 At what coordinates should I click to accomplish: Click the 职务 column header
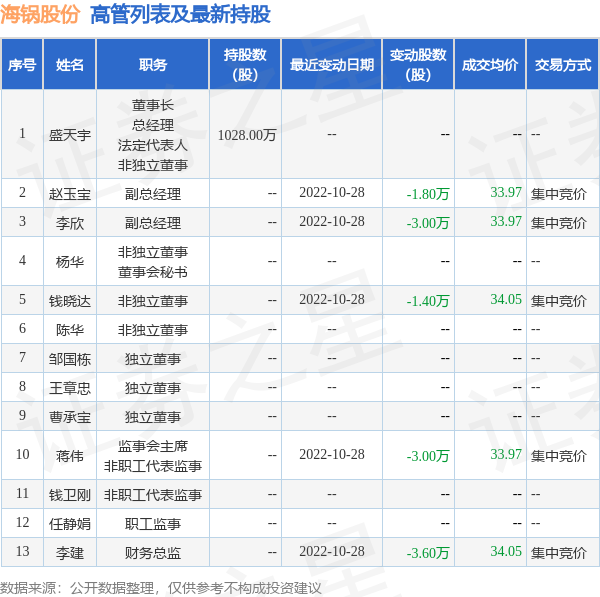coord(153,65)
